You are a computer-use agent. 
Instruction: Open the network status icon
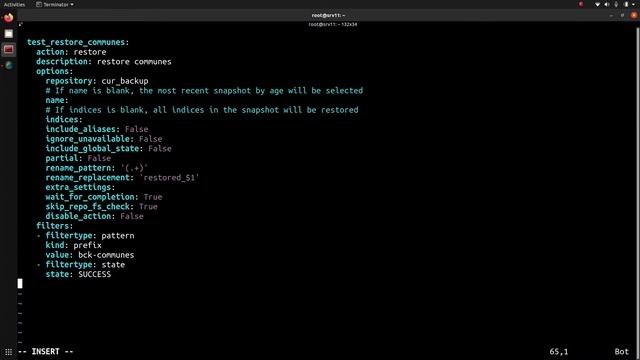[598, 4]
